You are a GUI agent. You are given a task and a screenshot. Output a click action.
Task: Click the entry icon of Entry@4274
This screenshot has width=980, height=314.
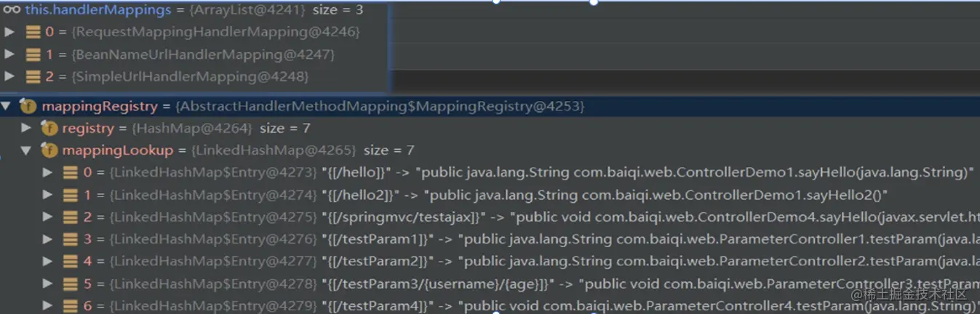click(x=71, y=195)
